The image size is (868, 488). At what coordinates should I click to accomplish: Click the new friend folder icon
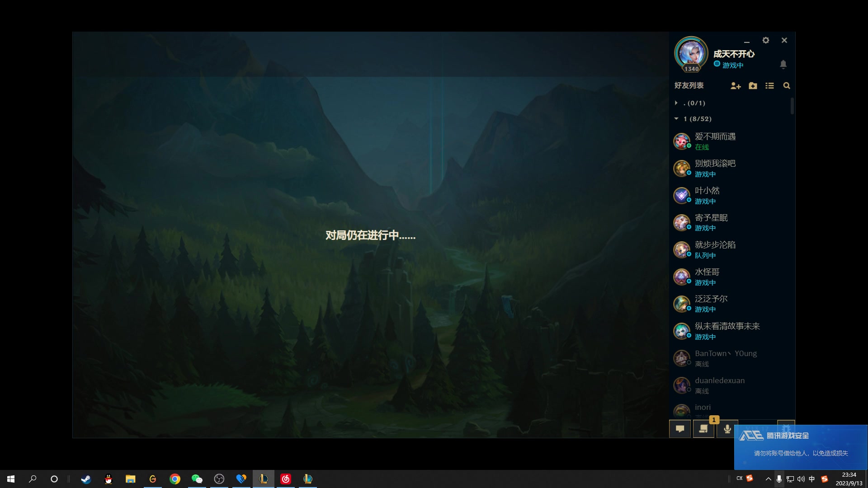[753, 86]
